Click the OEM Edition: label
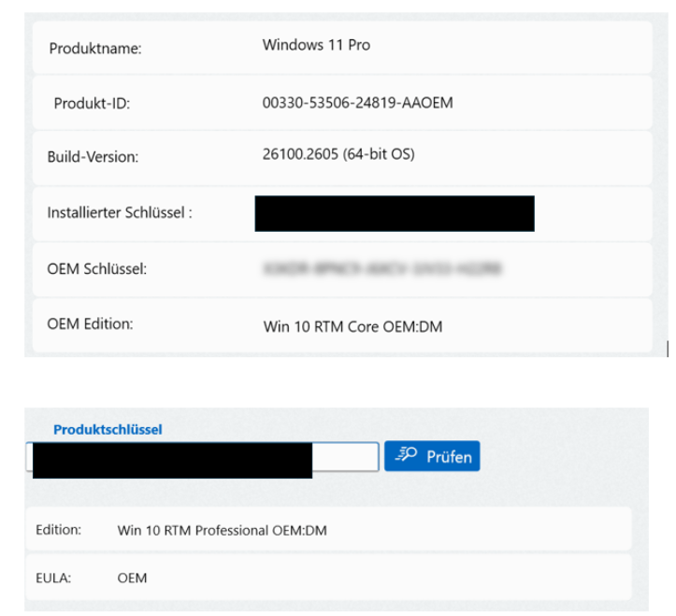676x616 pixels. click(x=90, y=323)
